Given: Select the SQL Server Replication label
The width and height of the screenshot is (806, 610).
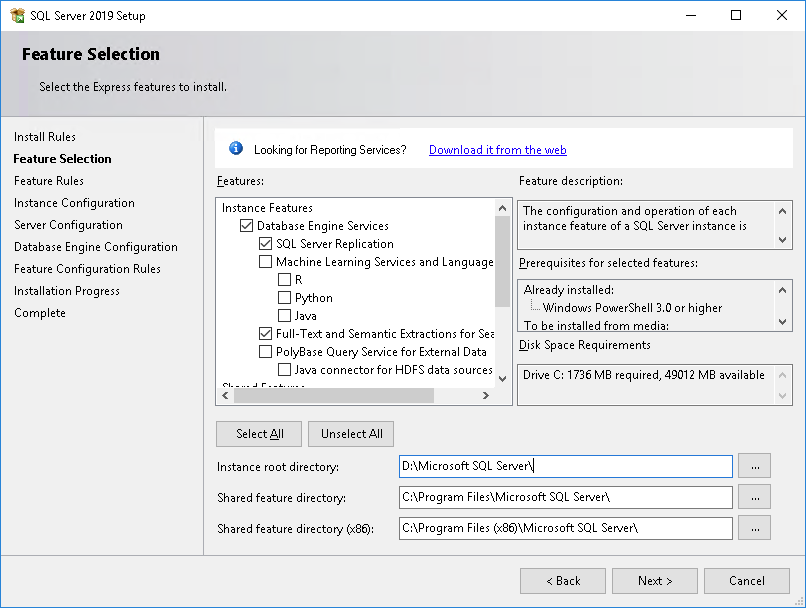Looking at the screenshot, I should [x=335, y=244].
